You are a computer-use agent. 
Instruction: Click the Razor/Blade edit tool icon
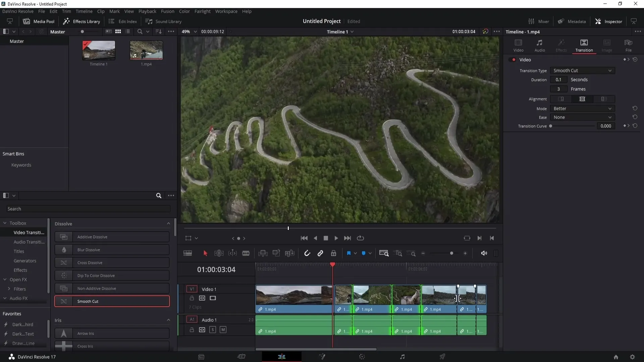246,253
